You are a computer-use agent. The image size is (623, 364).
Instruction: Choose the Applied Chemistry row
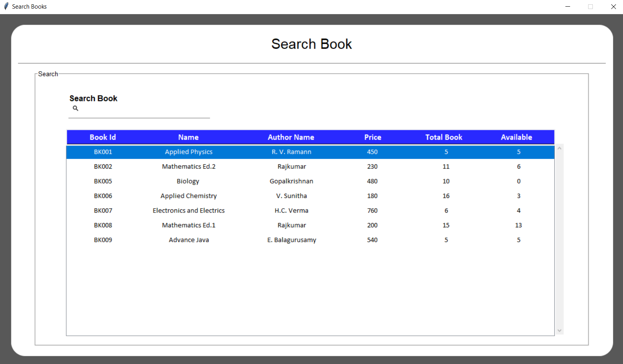(x=188, y=196)
